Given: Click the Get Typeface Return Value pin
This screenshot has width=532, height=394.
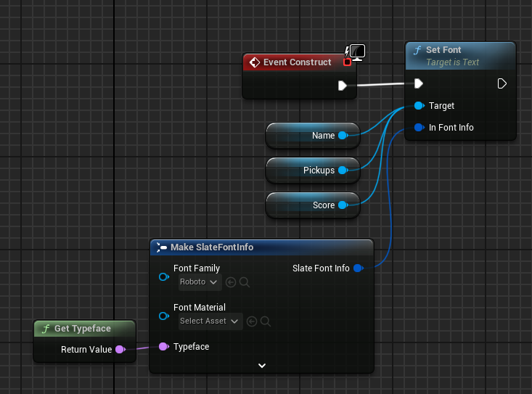Looking at the screenshot, I should click(x=120, y=350).
